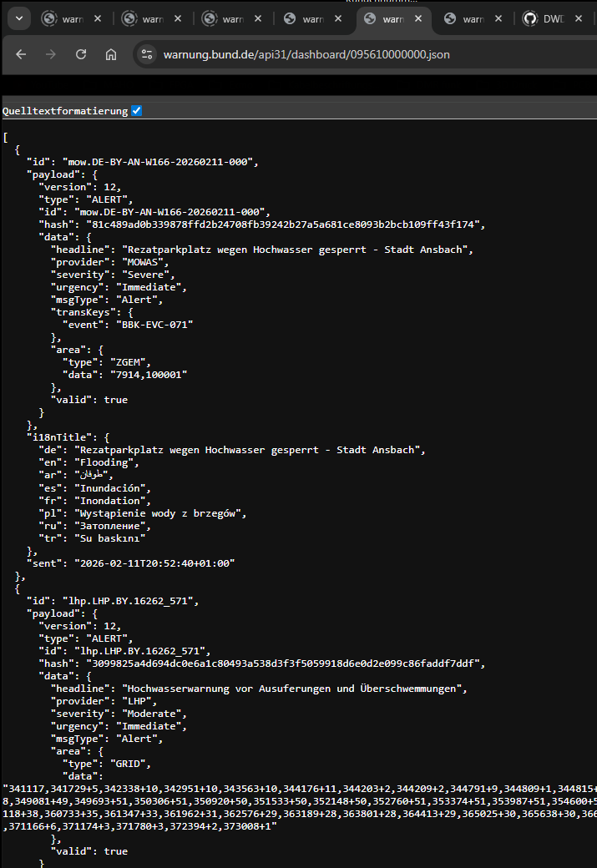
Task: Close the currently active warnung tab
Action: click(x=418, y=18)
